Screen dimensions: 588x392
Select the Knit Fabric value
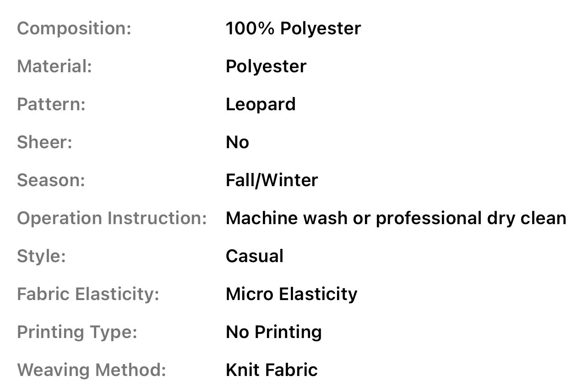pyautogui.click(x=272, y=370)
